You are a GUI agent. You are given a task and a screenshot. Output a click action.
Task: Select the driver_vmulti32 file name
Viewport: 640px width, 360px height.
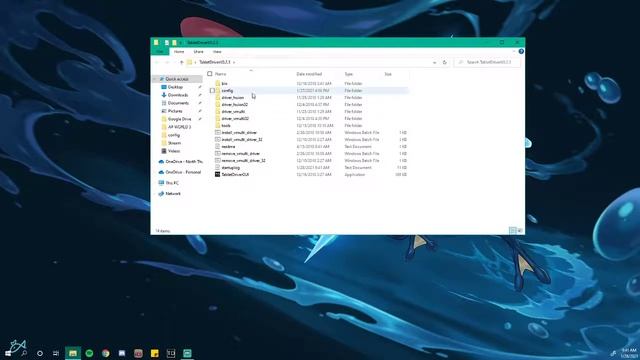click(x=235, y=118)
